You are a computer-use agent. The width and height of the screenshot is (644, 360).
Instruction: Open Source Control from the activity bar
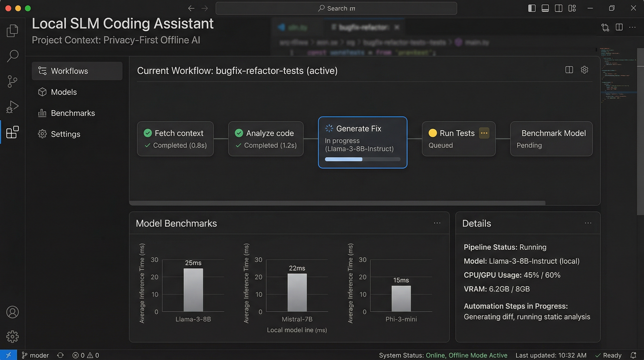tap(12, 82)
